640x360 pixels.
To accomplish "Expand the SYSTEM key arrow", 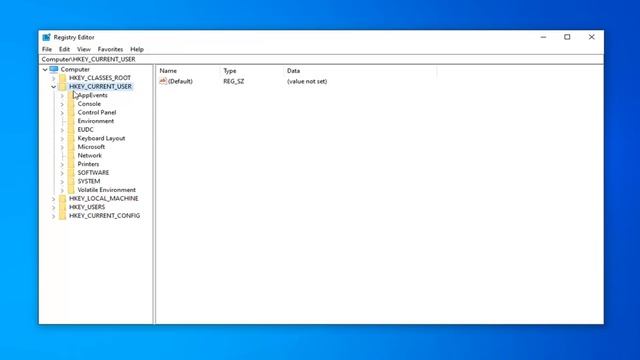I will point(62,181).
